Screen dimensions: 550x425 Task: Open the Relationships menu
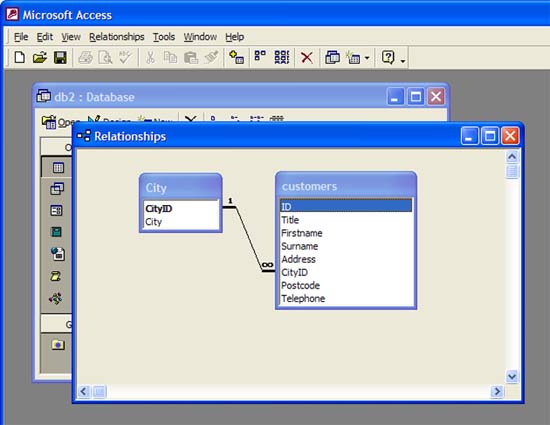[116, 36]
